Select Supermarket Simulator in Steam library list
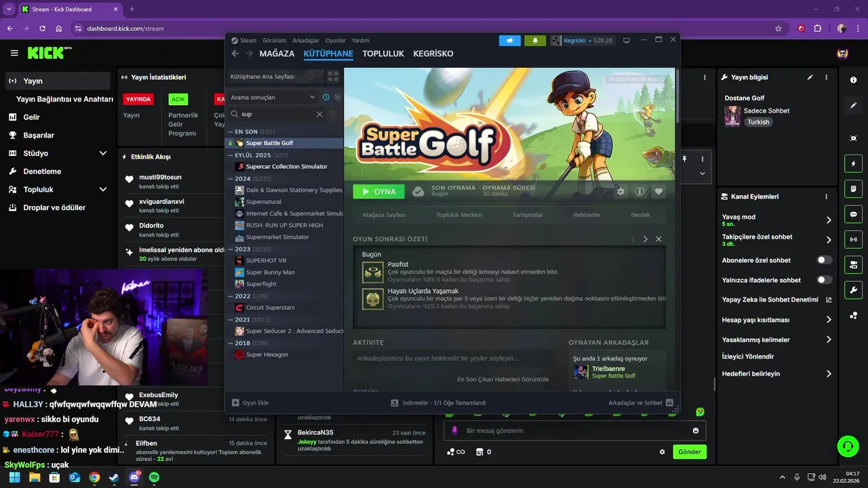This screenshot has height=488, width=868. click(277, 237)
